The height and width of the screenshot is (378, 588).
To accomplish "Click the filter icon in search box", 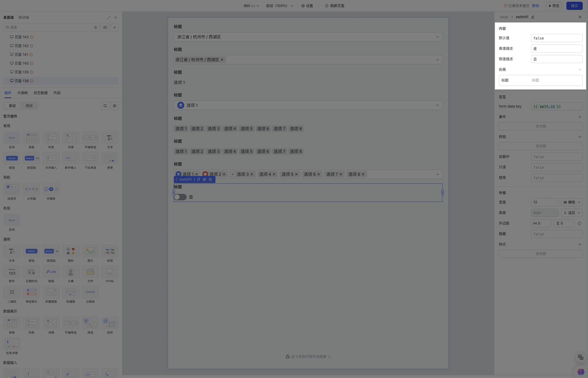I will click(96, 27).
